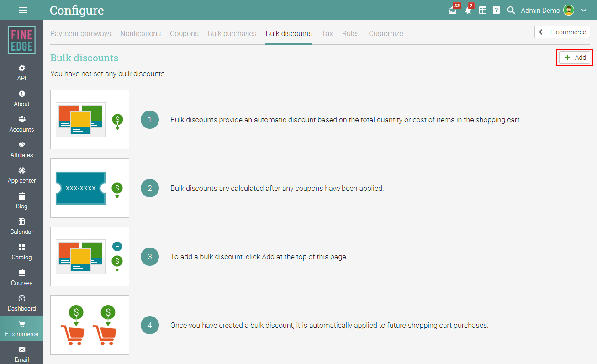Switch to Tax tab
This screenshot has height=364, width=597.
[327, 33]
